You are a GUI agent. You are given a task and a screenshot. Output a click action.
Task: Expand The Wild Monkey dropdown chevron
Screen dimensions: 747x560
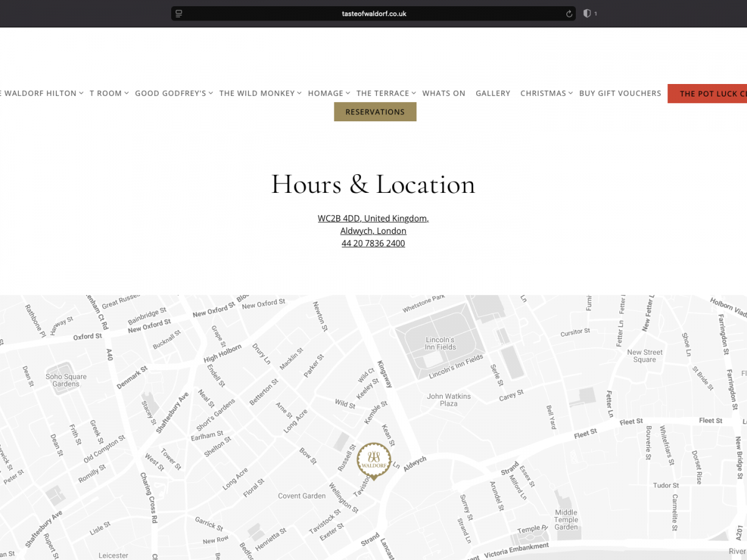click(x=299, y=93)
